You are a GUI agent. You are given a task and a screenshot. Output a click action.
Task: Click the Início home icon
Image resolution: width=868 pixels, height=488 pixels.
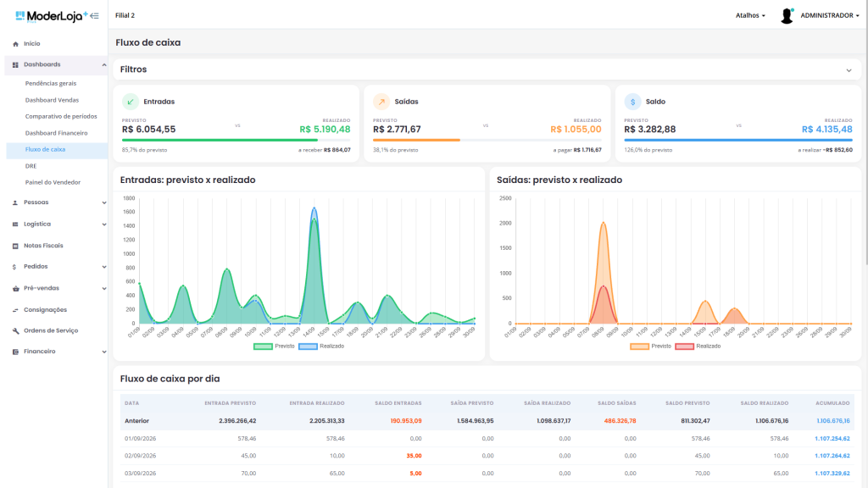[15, 44]
